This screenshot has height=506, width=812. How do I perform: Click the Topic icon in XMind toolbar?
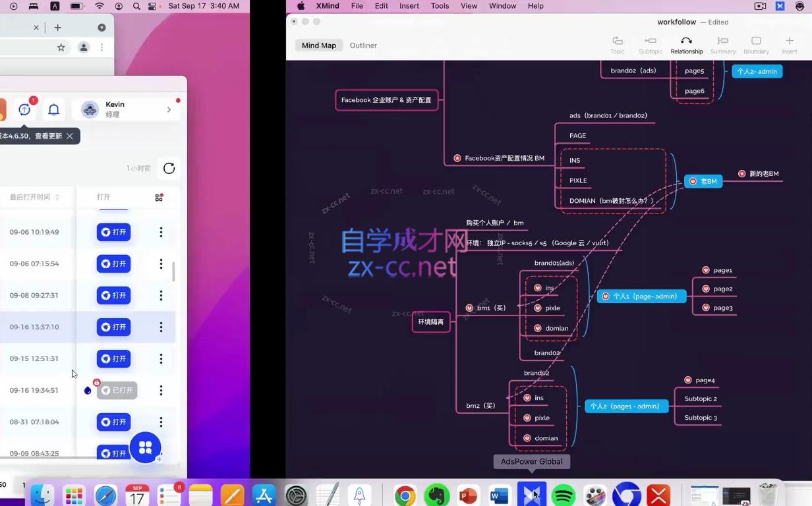(617, 41)
